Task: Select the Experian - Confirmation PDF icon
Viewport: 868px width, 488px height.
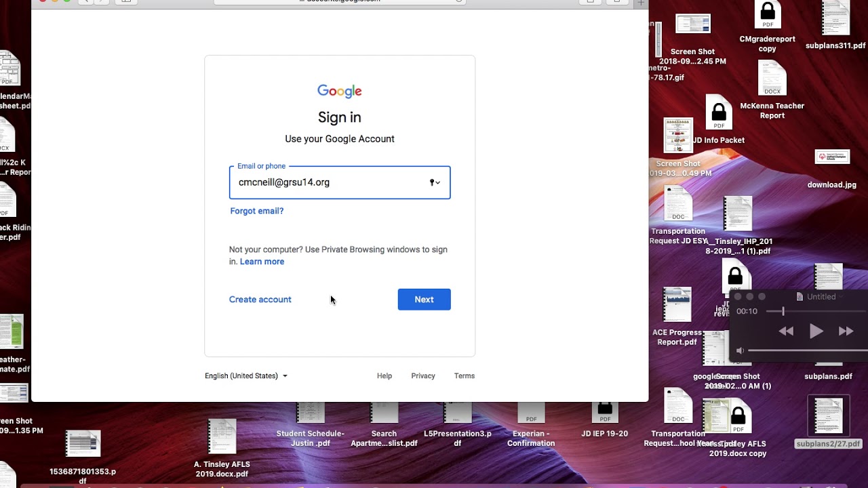Action: click(x=531, y=413)
